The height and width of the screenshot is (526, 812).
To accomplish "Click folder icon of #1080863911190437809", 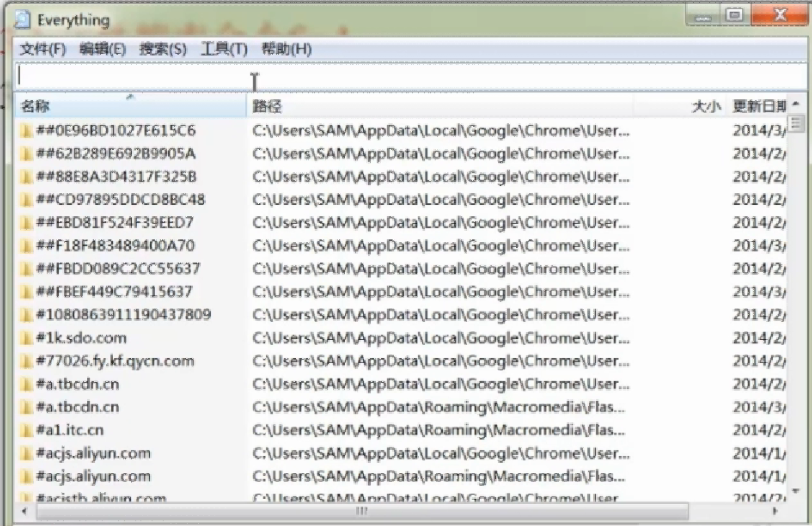I will tap(26, 315).
